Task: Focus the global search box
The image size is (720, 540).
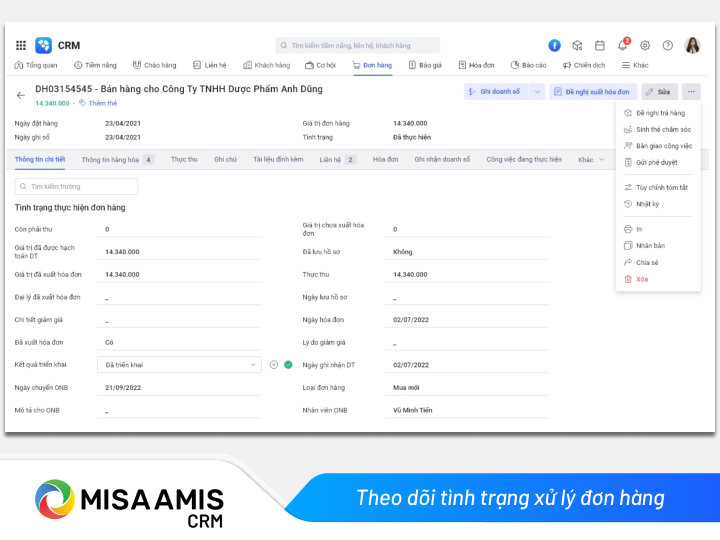Action: coord(358,45)
